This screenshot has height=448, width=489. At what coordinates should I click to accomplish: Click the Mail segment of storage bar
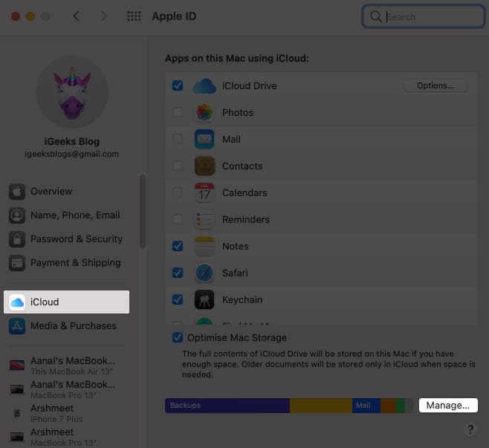pos(366,406)
